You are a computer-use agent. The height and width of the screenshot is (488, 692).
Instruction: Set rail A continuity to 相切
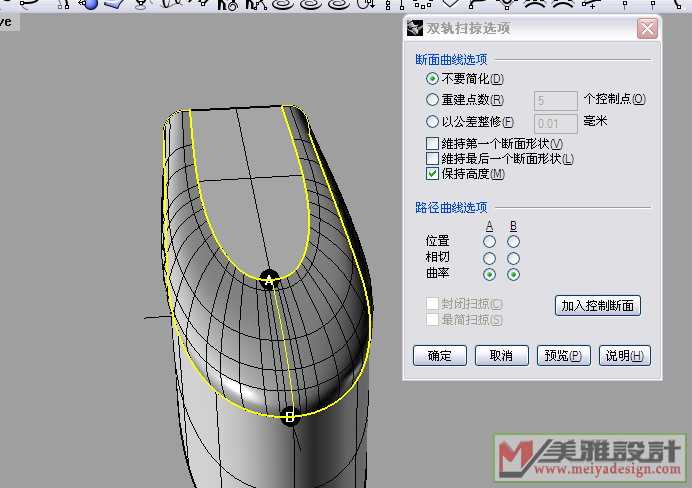click(489, 258)
